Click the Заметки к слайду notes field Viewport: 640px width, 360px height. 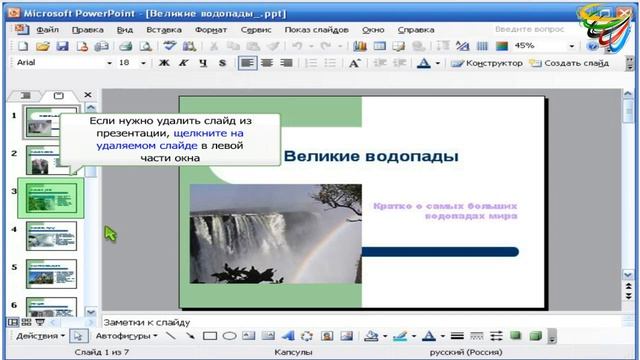[361, 322]
